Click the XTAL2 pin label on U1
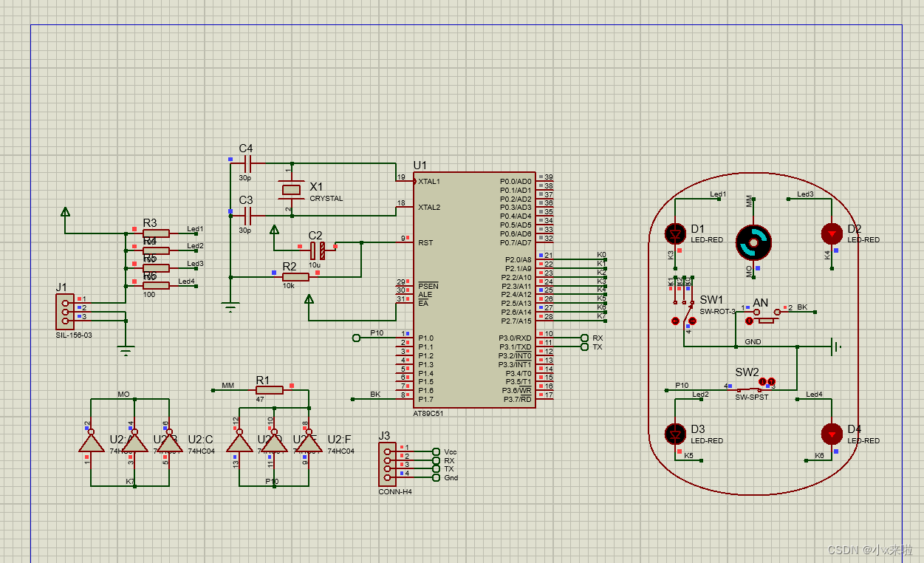This screenshot has width=924, height=563. (429, 208)
